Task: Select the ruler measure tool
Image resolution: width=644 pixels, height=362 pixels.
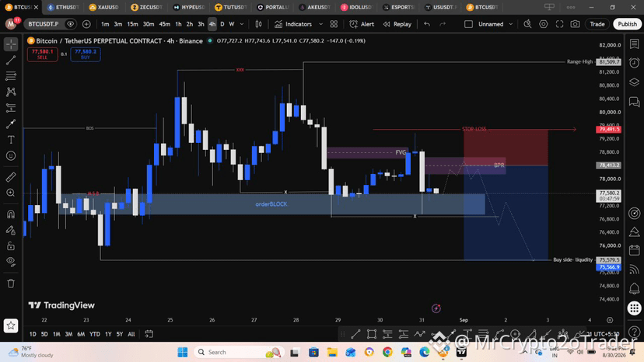Action: coord(11,177)
